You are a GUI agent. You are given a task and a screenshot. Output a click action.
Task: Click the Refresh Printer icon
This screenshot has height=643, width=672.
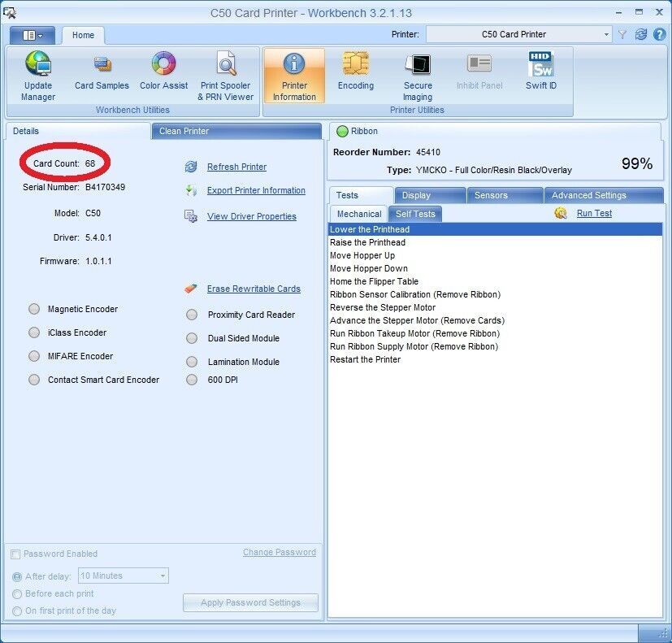(191, 167)
